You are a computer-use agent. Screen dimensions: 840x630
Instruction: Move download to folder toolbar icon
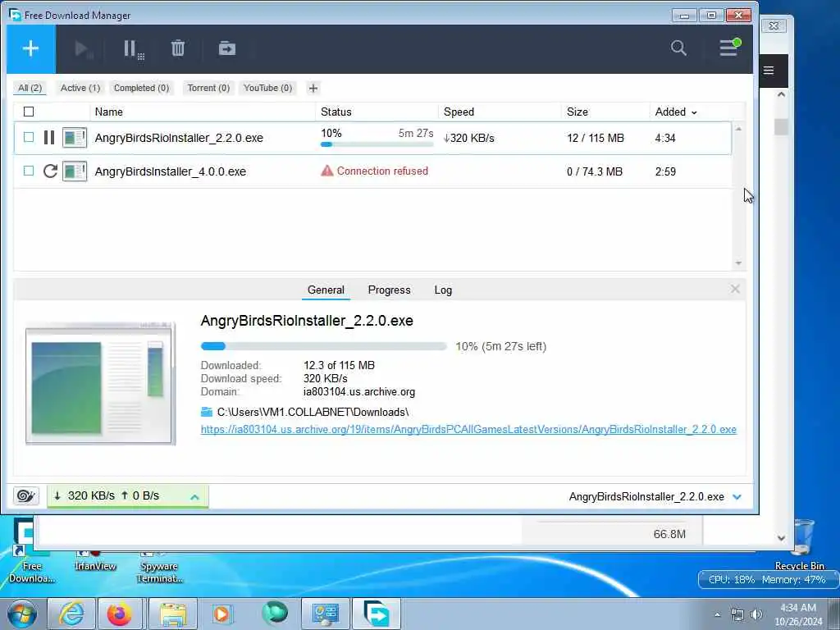pos(227,48)
